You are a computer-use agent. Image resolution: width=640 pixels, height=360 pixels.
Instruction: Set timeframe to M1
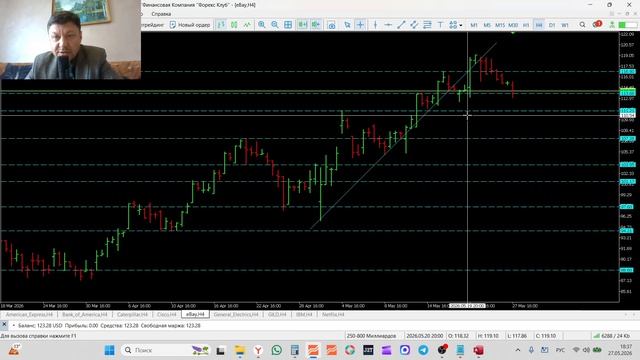[474, 25]
